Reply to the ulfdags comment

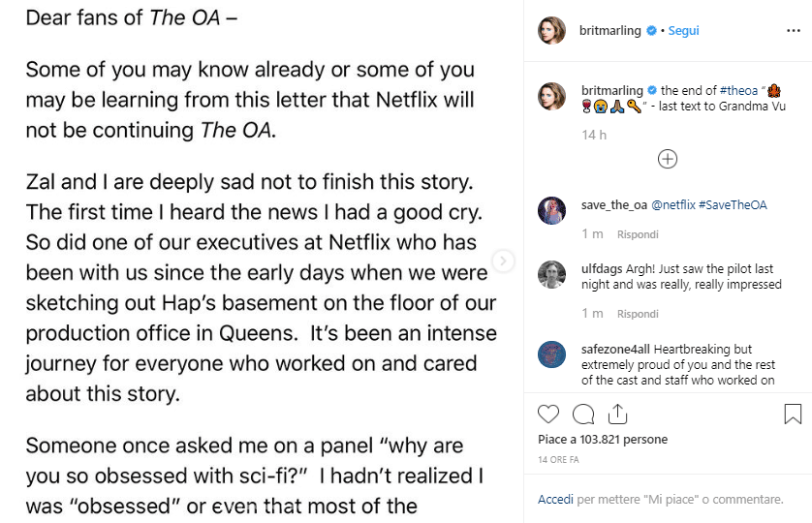pyautogui.click(x=638, y=314)
